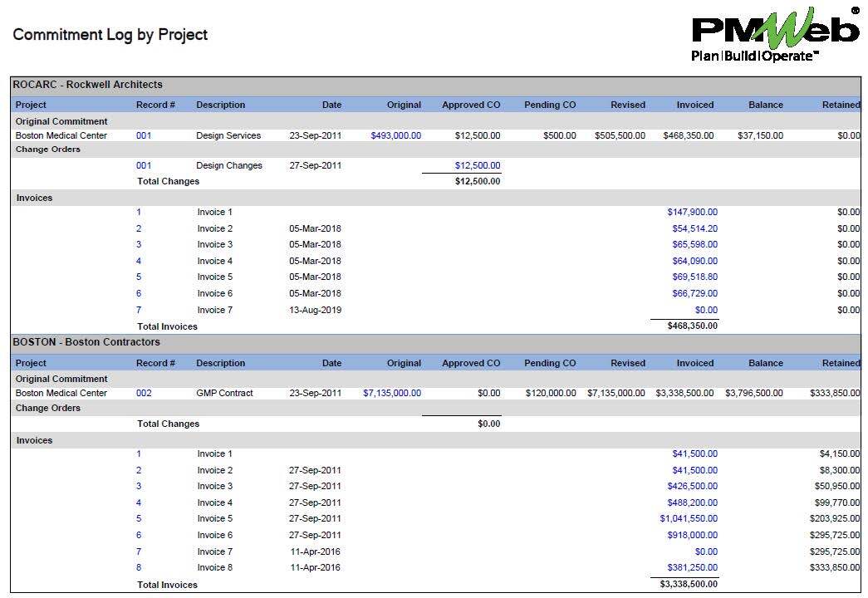Open the $488,200.00 invoice amount
The height and width of the screenshot is (598, 868).
pyautogui.click(x=692, y=502)
